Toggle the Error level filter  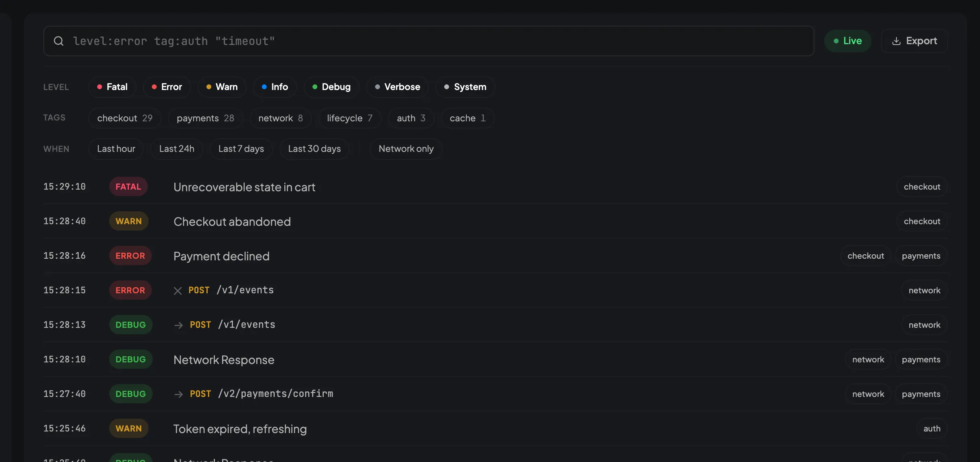[x=167, y=87]
